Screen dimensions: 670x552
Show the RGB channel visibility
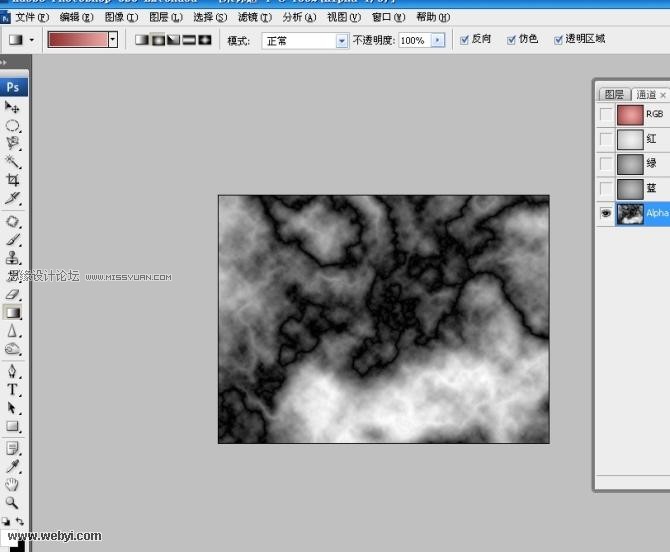605,115
